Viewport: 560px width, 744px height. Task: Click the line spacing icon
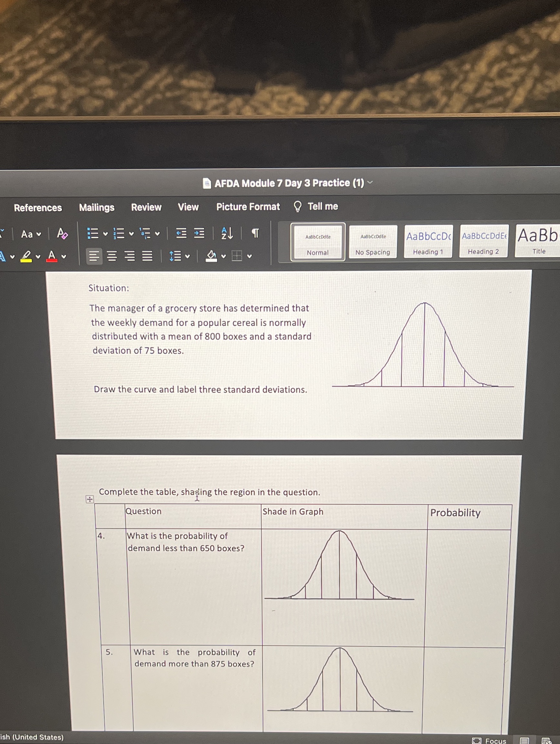click(175, 256)
